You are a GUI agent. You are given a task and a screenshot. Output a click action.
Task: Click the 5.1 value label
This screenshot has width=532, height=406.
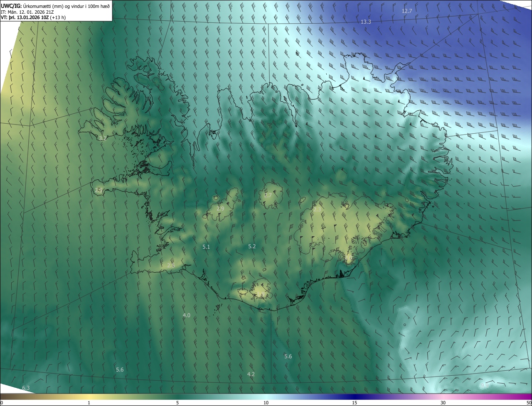coord(206,247)
